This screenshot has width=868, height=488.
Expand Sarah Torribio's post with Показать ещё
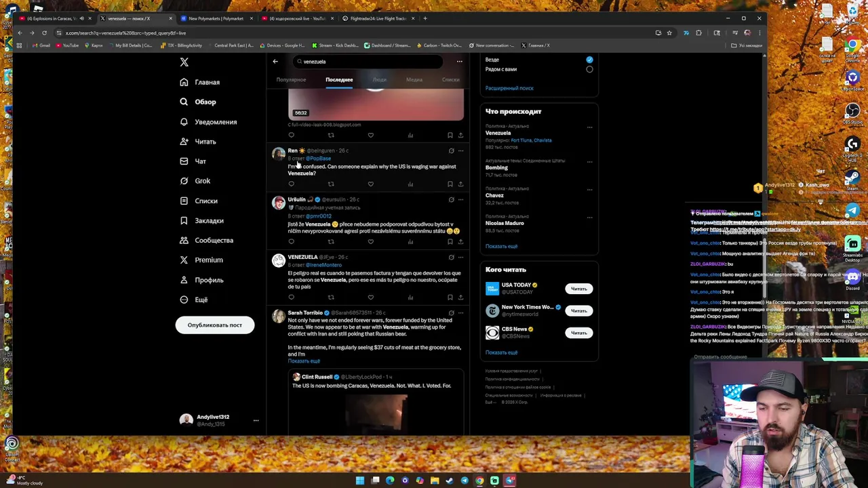(x=304, y=361)
